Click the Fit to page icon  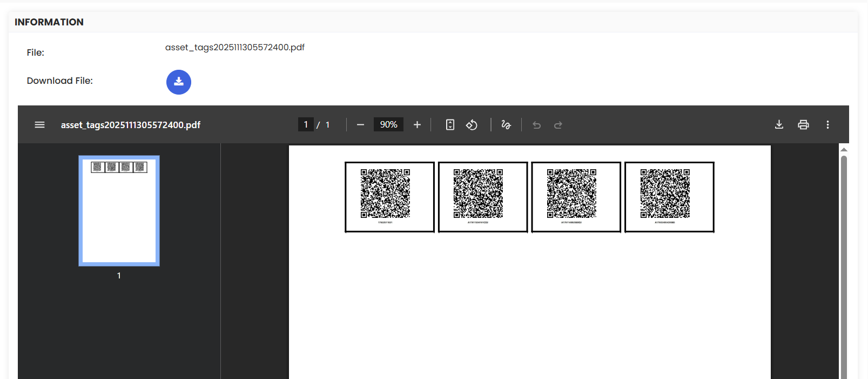coord(450,125)
